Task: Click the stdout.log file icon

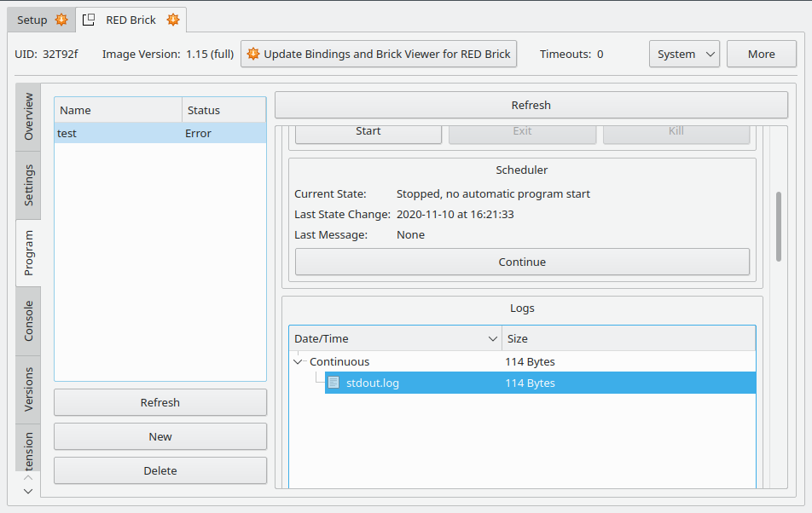Action: 333,383
